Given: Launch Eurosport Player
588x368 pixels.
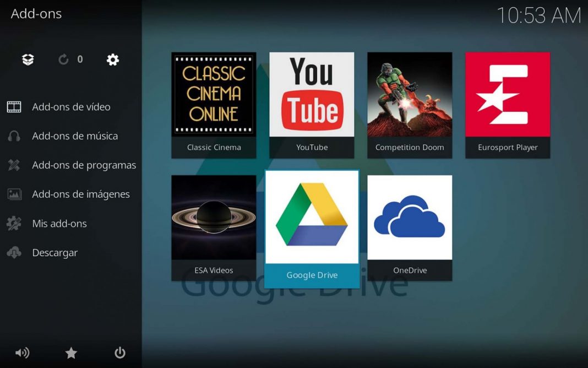Looking at the screenshot, I should [x=507, y=102].
